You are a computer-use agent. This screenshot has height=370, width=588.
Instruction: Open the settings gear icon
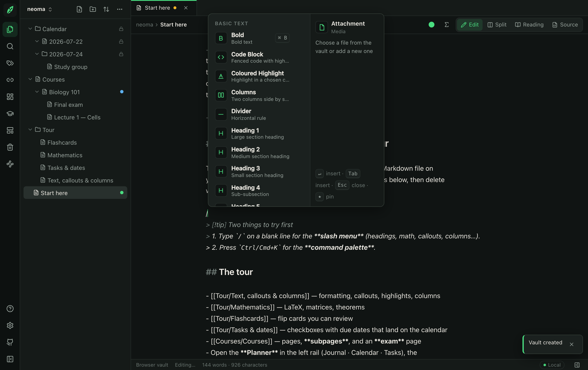click(x=10, y=325)
